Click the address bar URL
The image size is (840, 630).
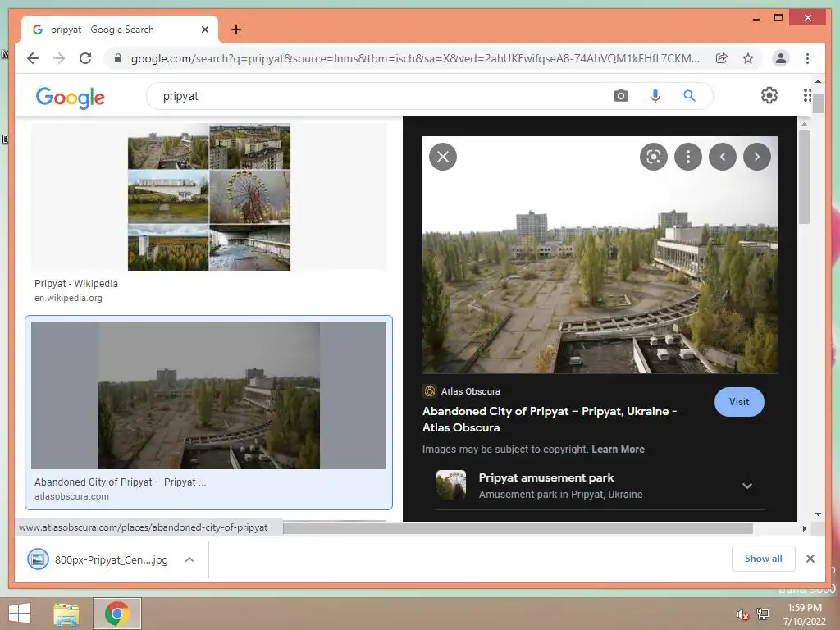(x=415, y=58)
